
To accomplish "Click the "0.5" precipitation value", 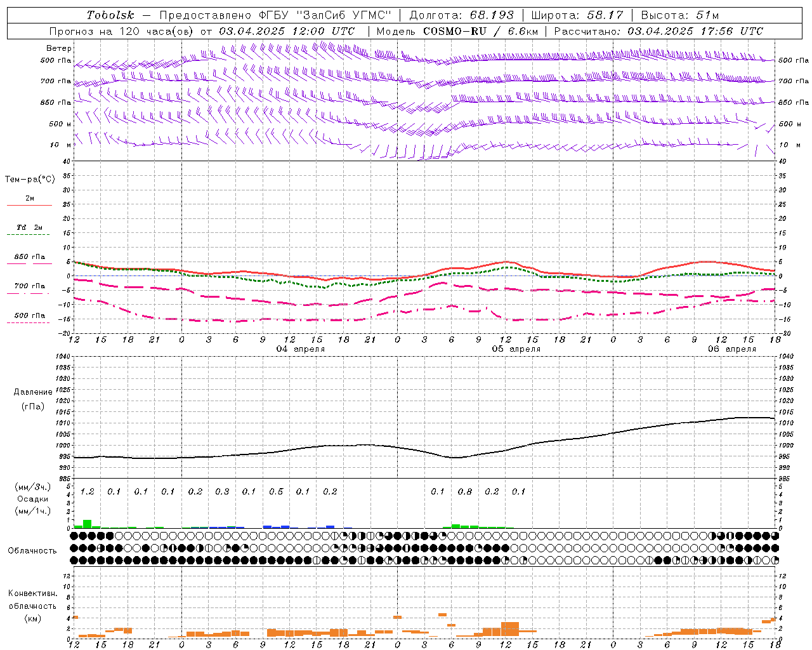I will coord(276,492).
